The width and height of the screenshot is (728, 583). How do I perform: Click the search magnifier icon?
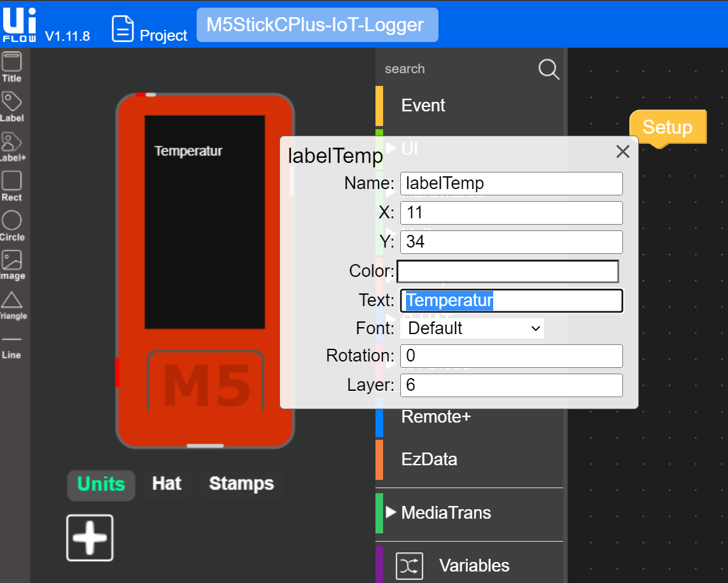point(549,69)
